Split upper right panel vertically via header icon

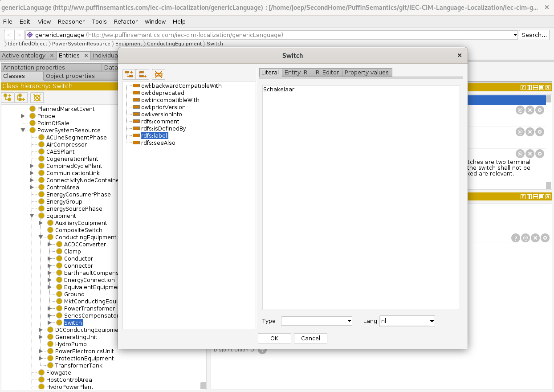tap(530, 88)
